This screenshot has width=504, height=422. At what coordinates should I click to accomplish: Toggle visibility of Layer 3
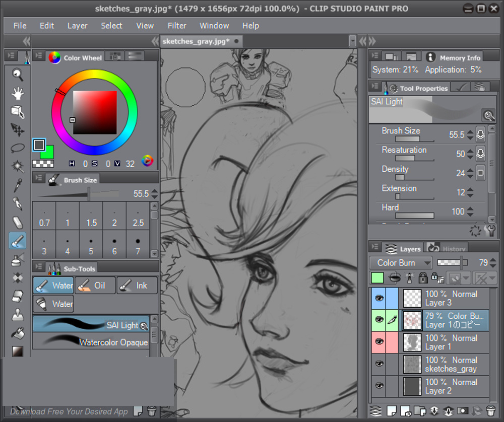point(380,298)
